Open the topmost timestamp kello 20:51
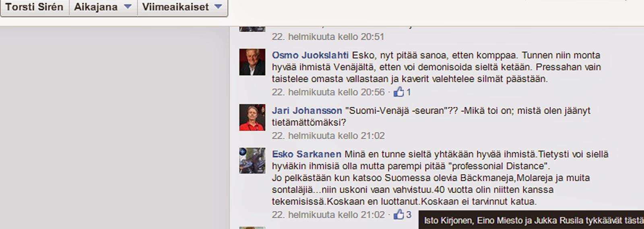The width and height of the screenshot is (644, 229). pos(328,37)
